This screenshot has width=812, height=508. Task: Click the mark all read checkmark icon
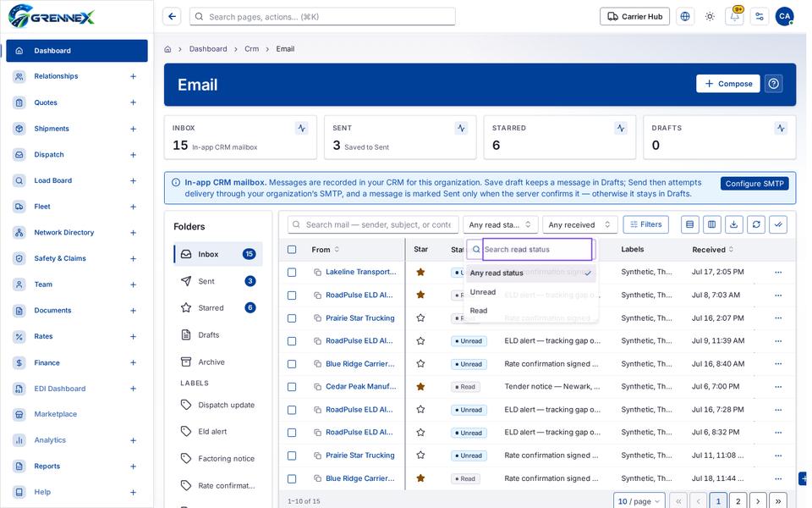coord(778,224)
